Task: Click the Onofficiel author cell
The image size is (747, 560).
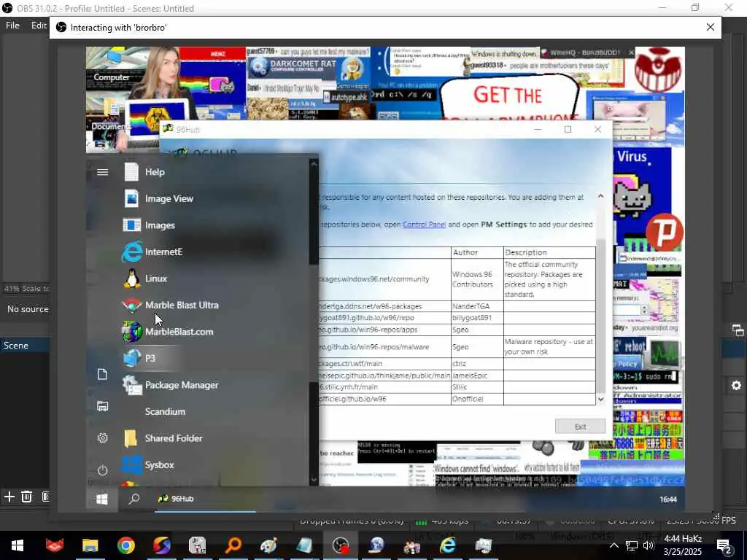Action: (x=477, y=399)
